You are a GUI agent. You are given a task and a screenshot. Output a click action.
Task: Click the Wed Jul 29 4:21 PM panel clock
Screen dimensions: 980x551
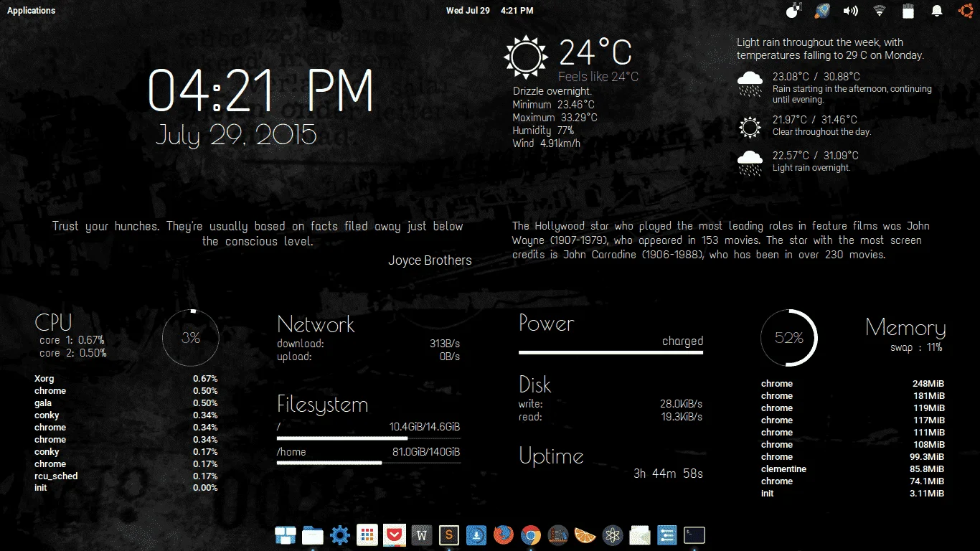(x=490, y=10)
